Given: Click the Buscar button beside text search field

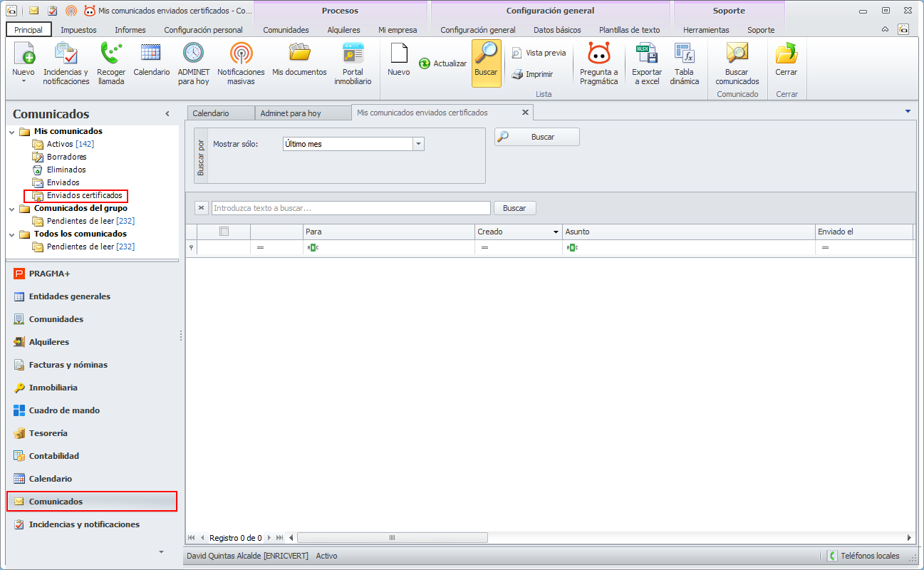Looking at the screenshot, I should tap(514, 208).
